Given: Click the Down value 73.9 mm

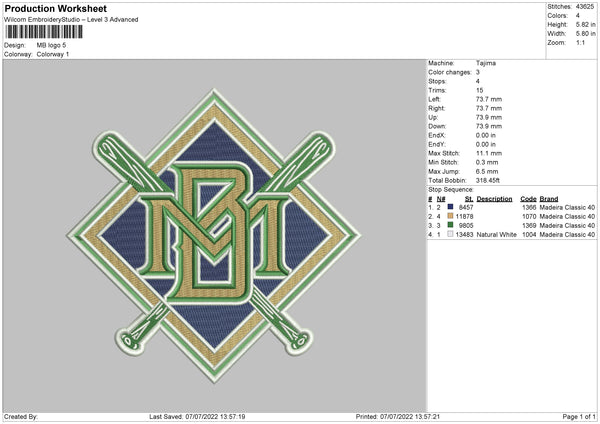Looking at the screenshot, I should point(489,126).
